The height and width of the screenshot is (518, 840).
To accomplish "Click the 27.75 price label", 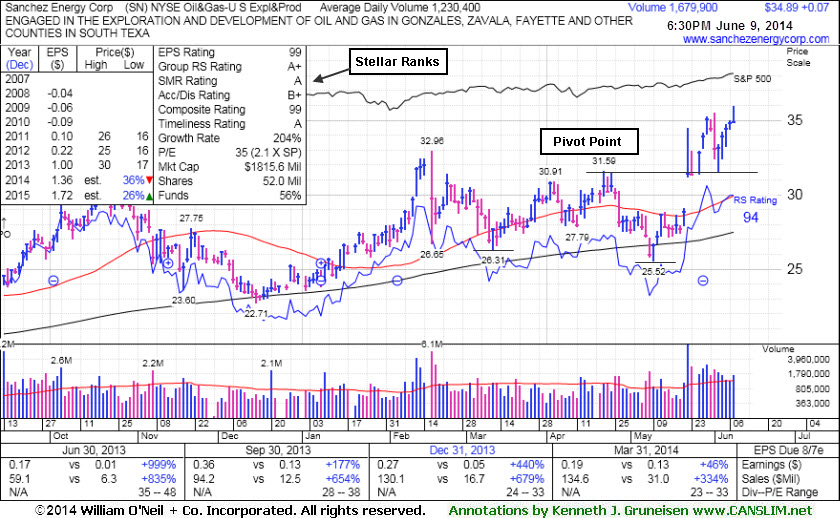I will (191, 219).
